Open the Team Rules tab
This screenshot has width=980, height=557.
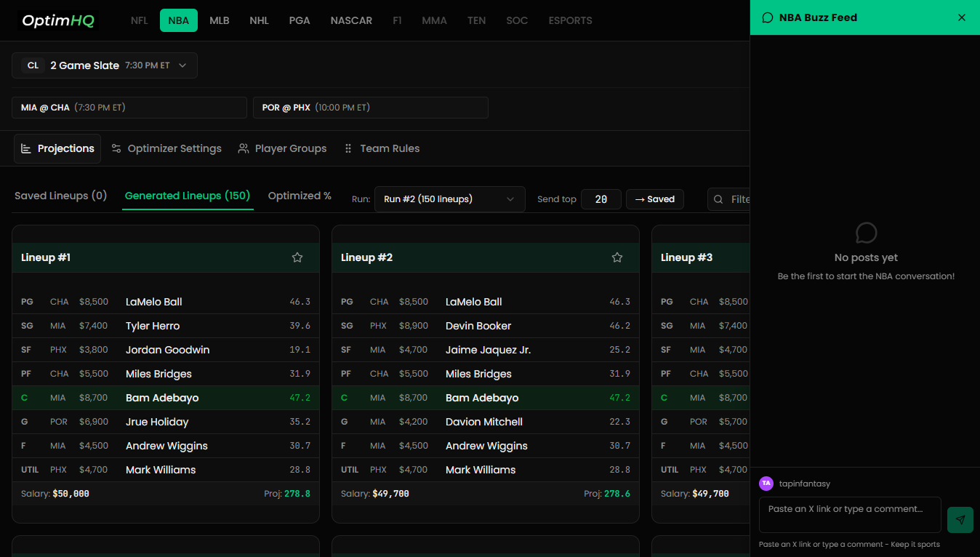(x=382, y=148)
